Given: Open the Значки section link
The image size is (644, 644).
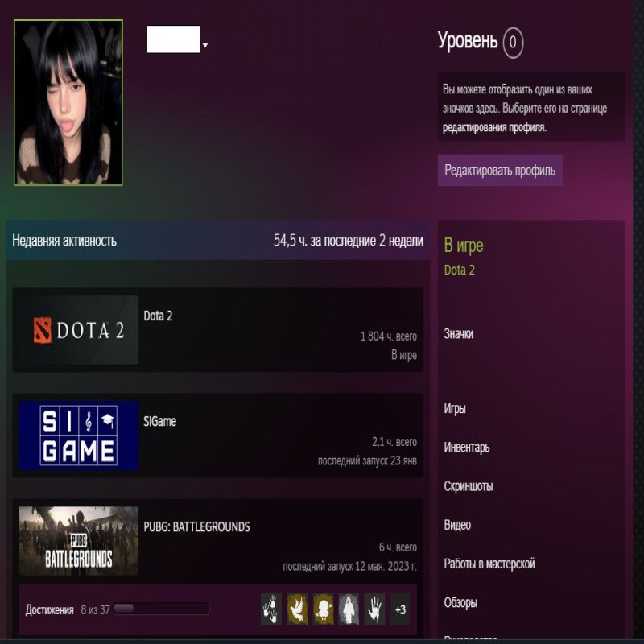Looking at the screenshot, I should [459, 334].
